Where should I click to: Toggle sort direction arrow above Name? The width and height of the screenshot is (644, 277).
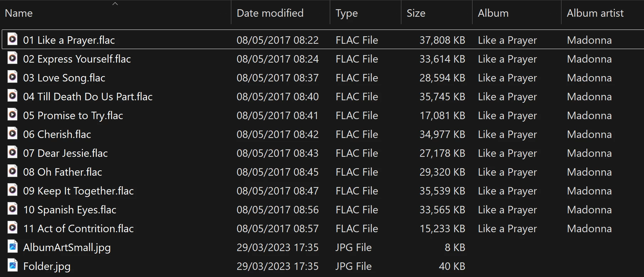pos(115,4)
